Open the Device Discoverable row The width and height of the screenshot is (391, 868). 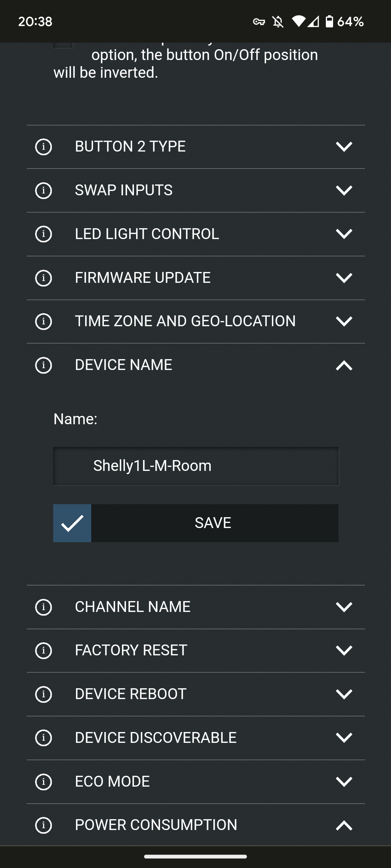click(195, 738)
